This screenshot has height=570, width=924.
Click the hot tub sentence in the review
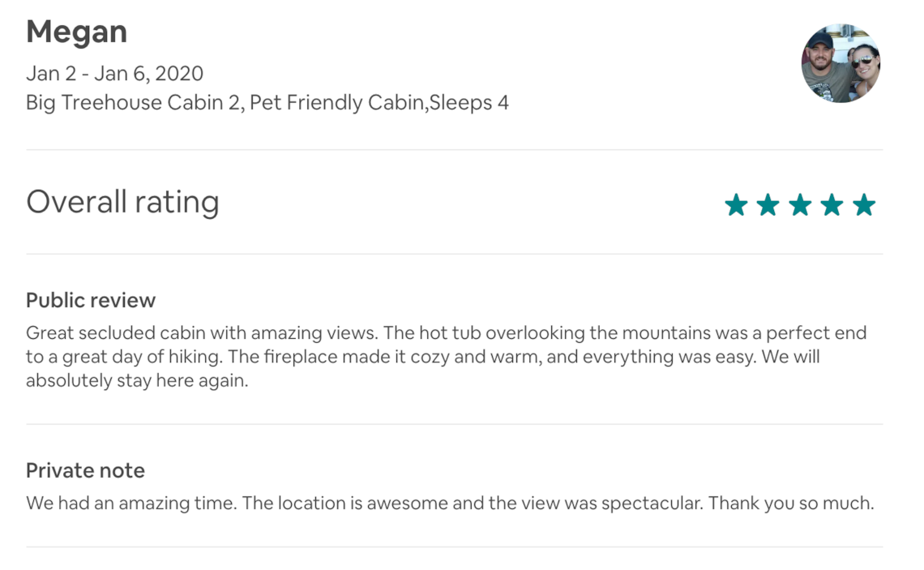[x=625, y=333]
